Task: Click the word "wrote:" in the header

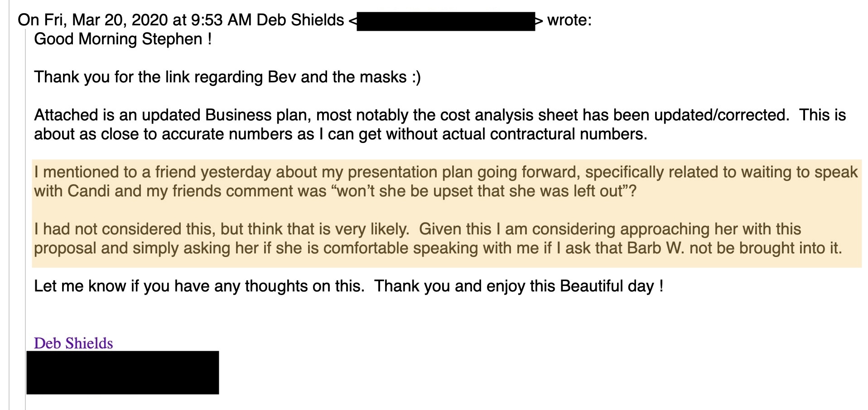Action: click(569, 20)
